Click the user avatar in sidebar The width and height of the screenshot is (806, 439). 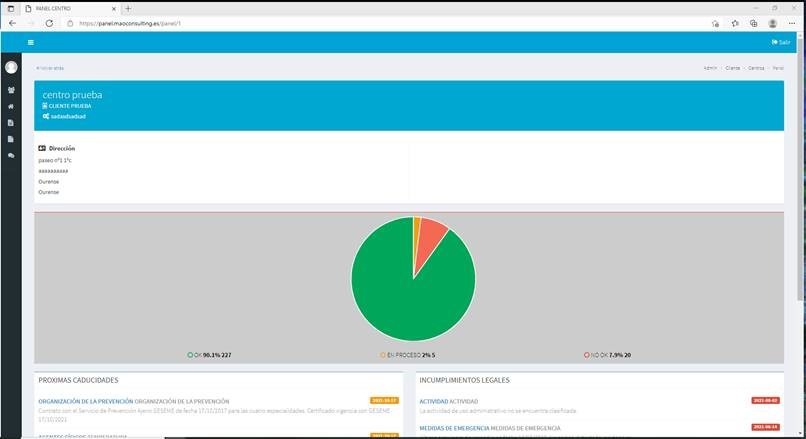click(11, 67)
